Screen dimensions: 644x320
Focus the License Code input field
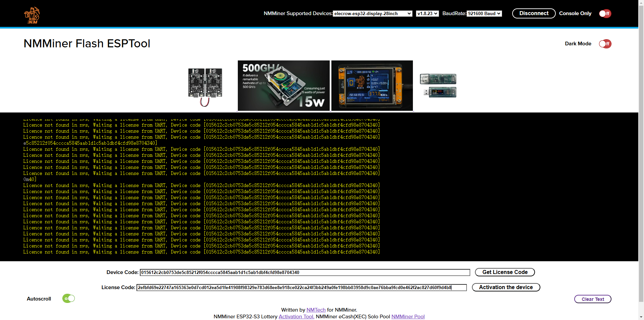point(301,287)
